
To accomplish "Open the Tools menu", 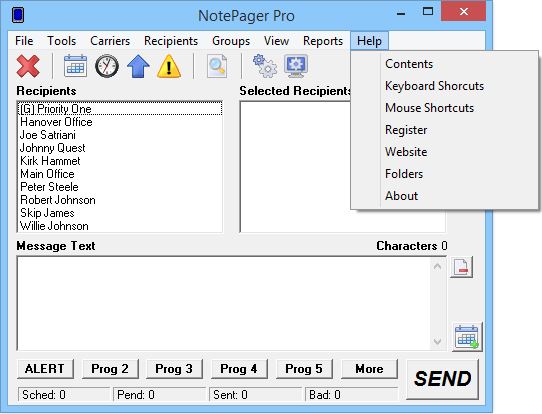I will [62, 41].
